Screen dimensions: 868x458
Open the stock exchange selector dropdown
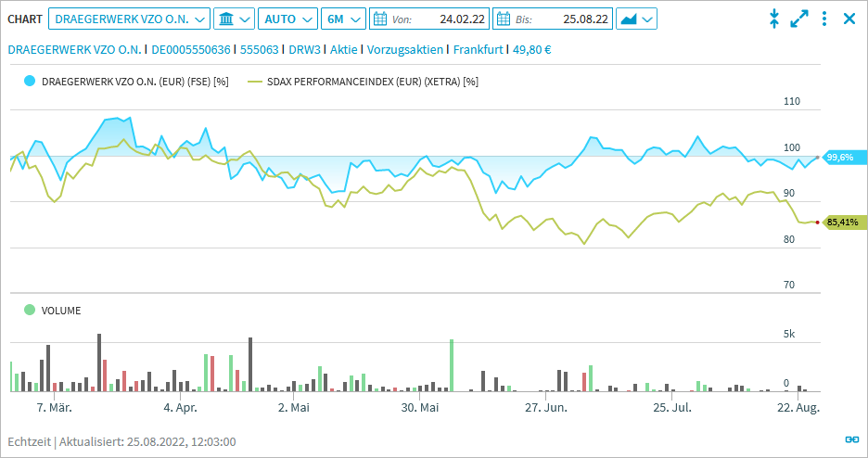233,19
